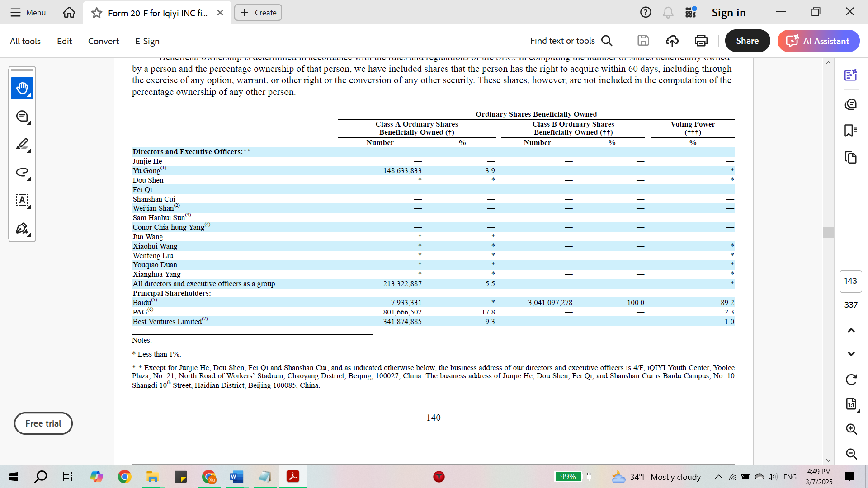This screenshot has width=868, height=488.
Task: Open the E-Sign menu
Action: tap(147, 41)
